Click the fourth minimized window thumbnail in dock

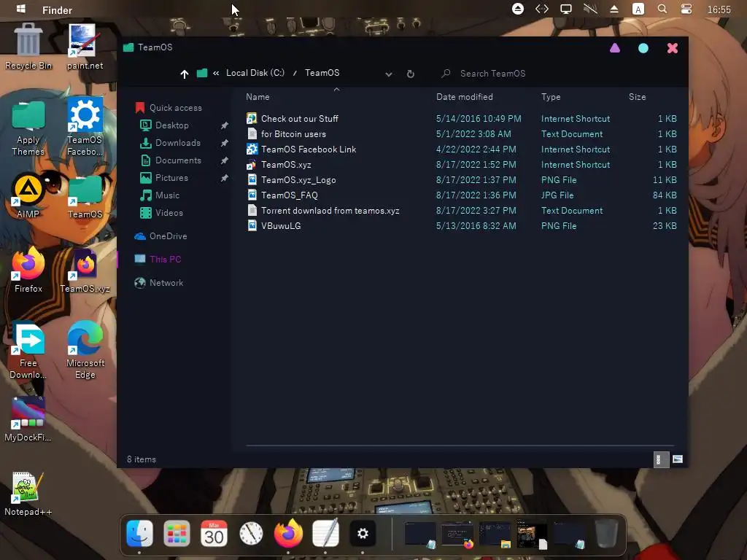532,534
